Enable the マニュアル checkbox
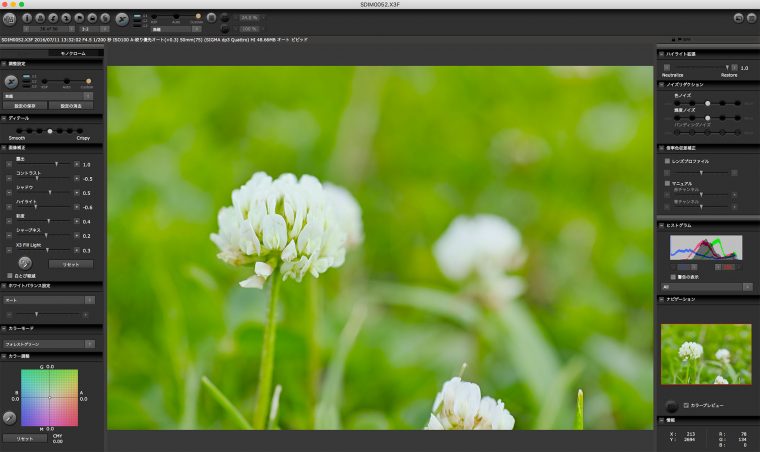Viewport: 760px width, 452px height. pos(667,183)
